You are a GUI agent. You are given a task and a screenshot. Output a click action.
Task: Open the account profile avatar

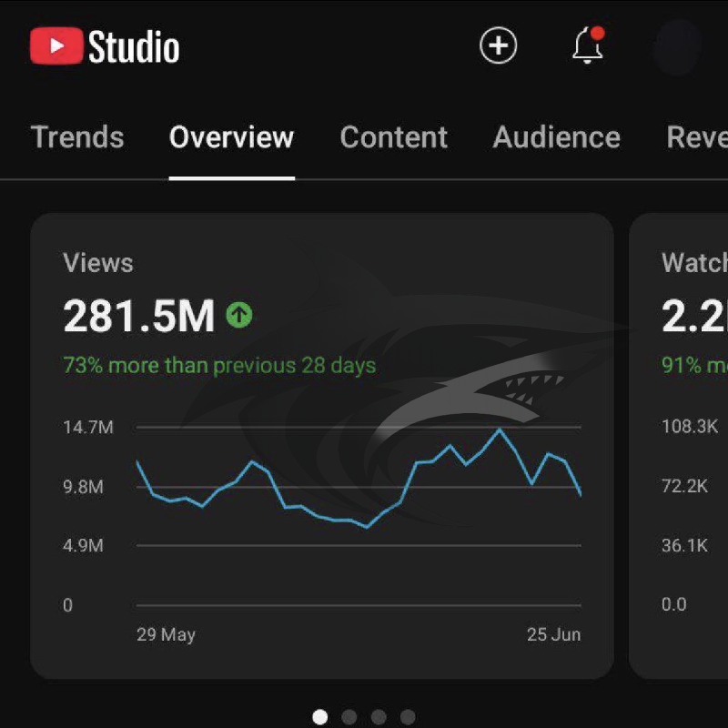(677, 47)
